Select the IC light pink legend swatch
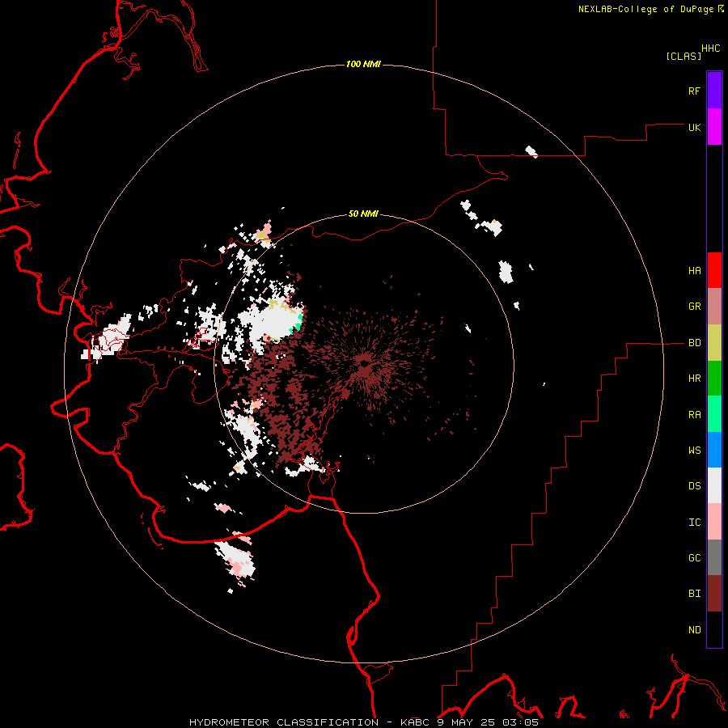 pos(714,522)
